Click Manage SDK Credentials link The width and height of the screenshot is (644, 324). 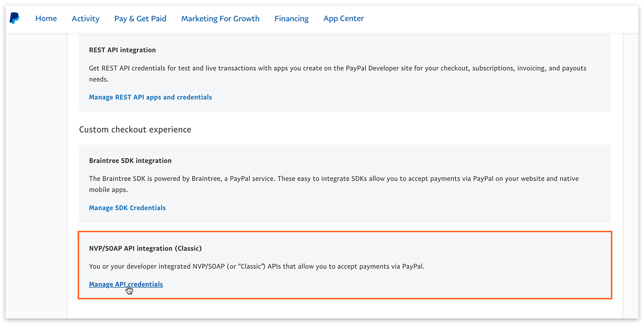(127, 208)
